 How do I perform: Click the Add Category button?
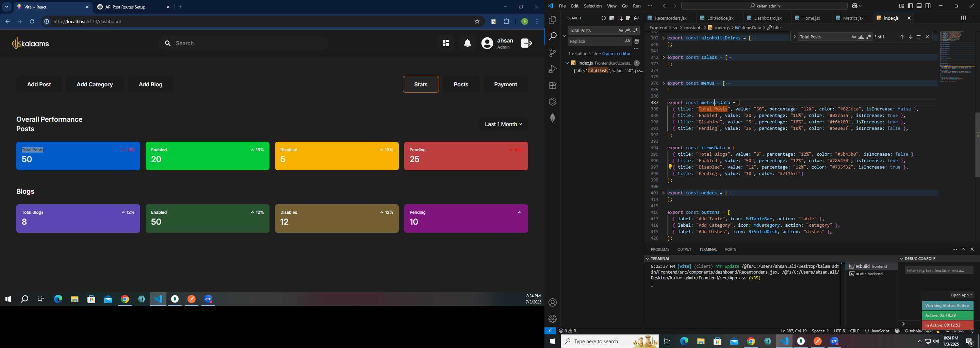pyautogui.click(x=95, y=84)
